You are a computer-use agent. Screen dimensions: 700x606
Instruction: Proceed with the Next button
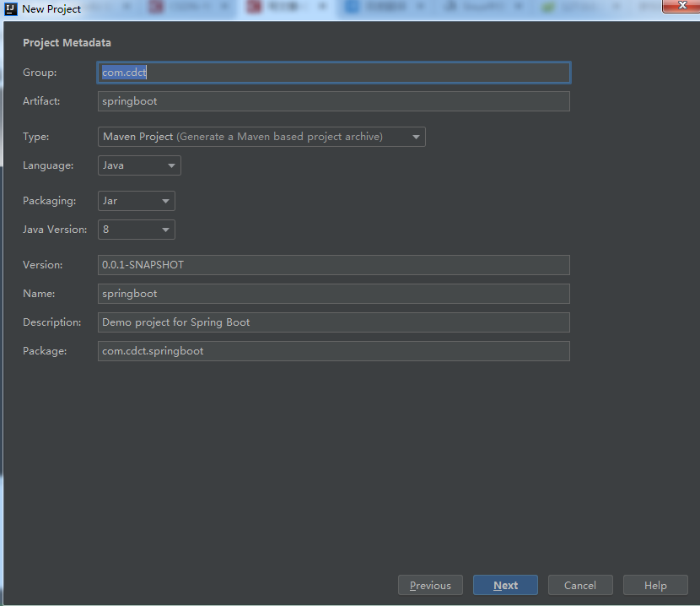click(x=505, y=585)
